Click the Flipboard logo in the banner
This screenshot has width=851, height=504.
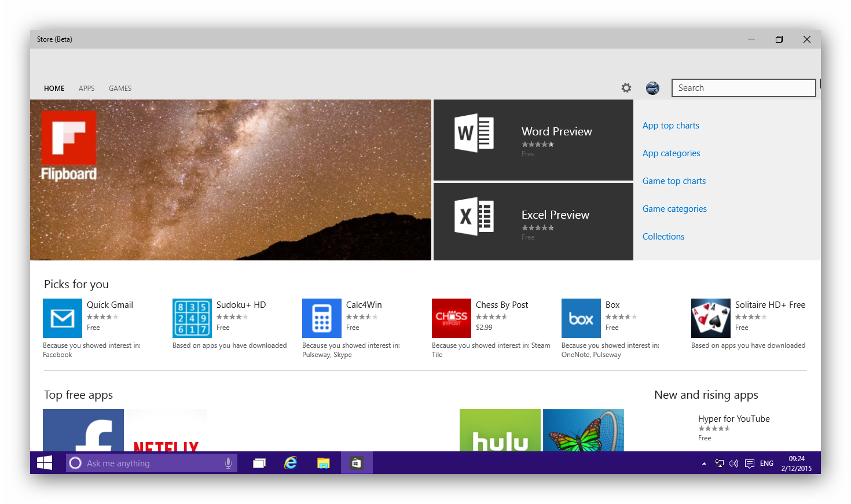[69, 145]
